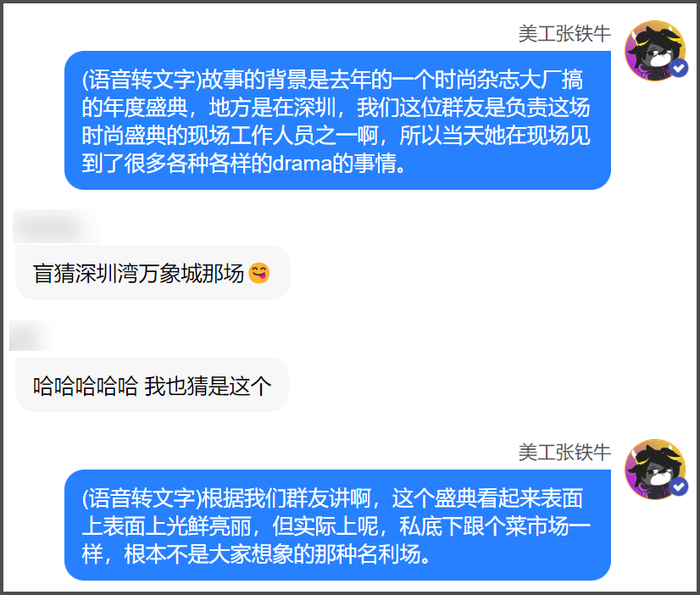Click the verified badge on bottom avatar

(x=679, y=487)
